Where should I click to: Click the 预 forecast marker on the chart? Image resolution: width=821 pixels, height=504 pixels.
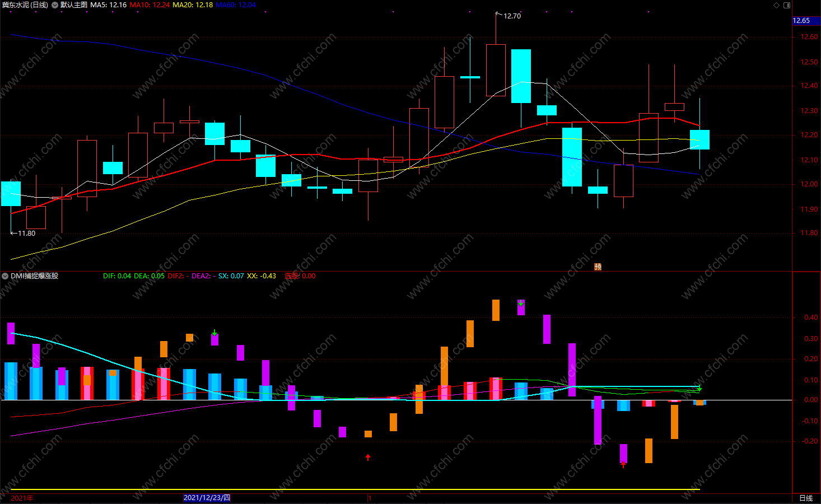[x=598, y=267]
